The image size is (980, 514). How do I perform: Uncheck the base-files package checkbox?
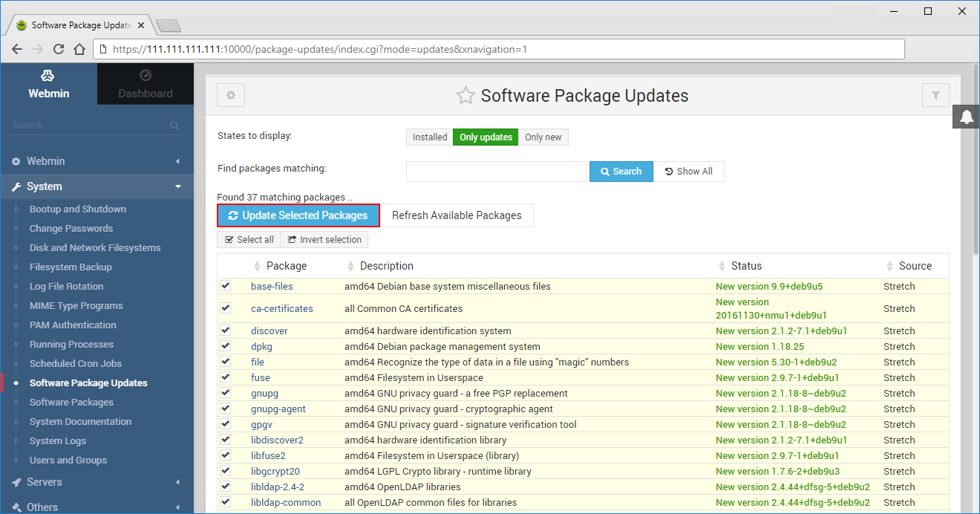click(x=226, y=286)
